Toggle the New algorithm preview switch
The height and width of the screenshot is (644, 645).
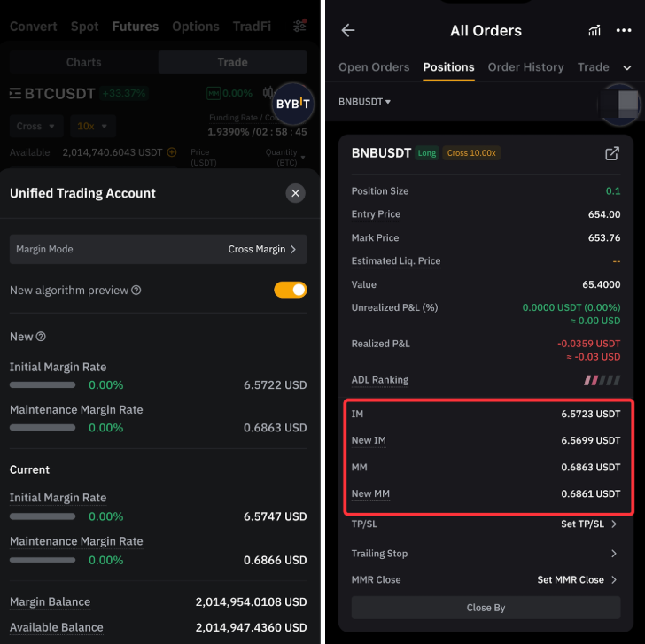290,290
